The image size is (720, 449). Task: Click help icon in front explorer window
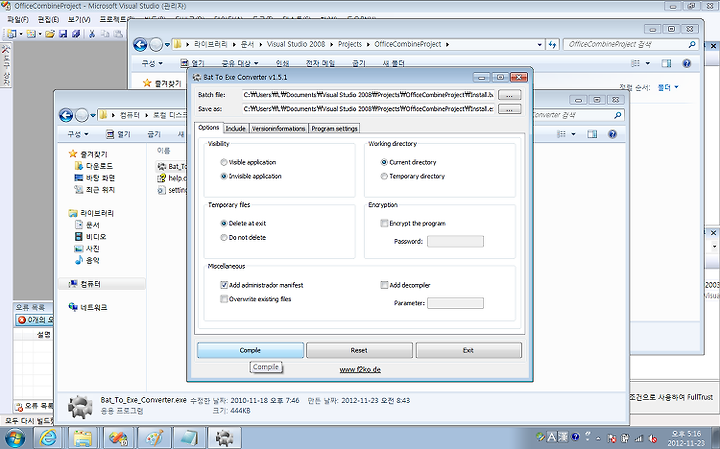pos(612,134)
